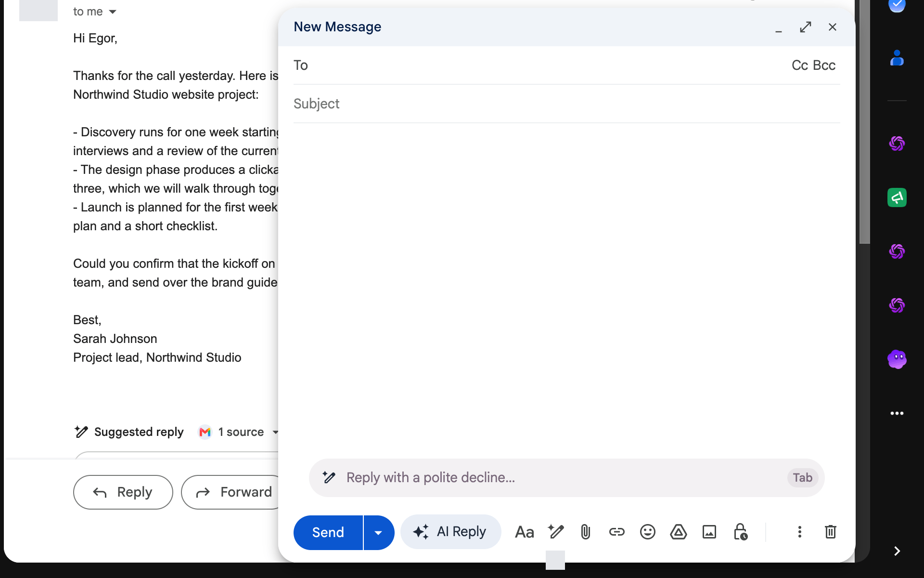This screenshot has width=924, height=578.
Task: Open the first purple swirl add-on above the green megaphone
Action: pos(897,144)
